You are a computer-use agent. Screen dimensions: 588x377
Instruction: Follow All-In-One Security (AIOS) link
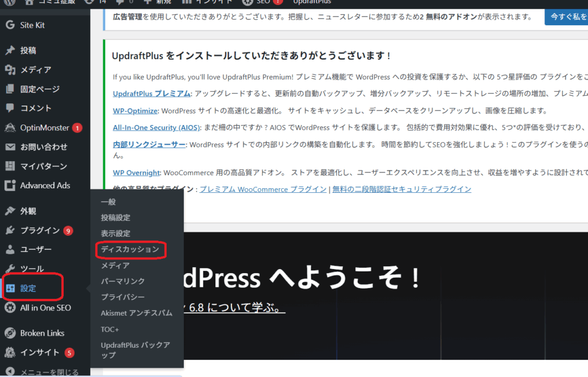156,128
